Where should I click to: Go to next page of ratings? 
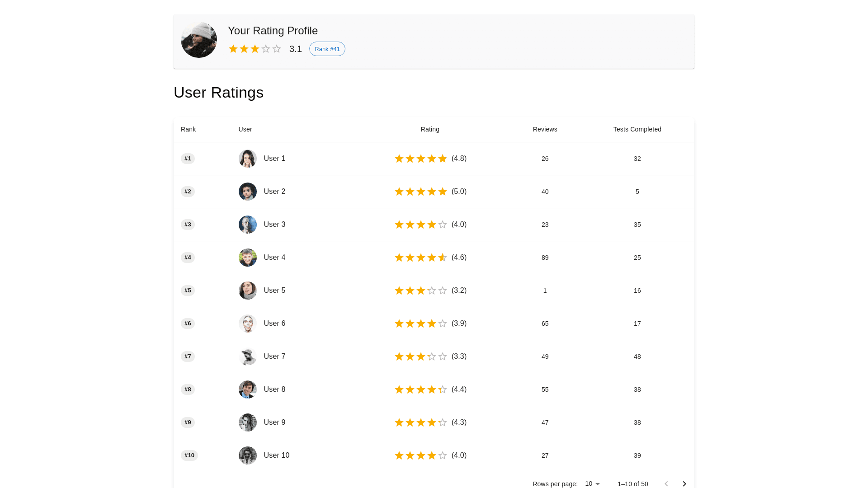[684, 483]
